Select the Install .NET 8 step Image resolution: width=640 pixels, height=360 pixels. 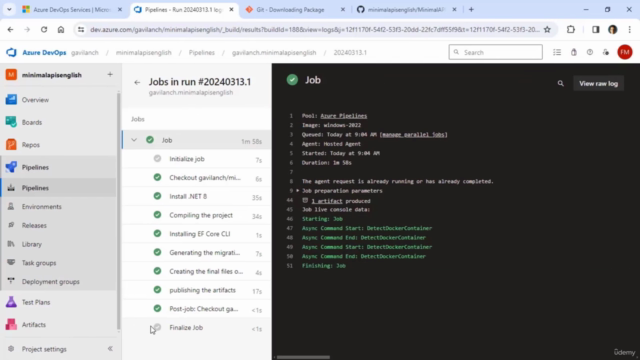pyautogui.click(x=197, y=196)
